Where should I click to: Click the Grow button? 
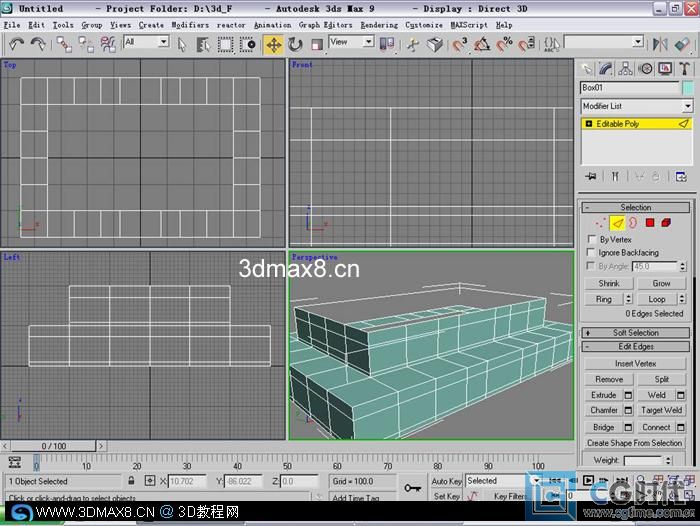(661, 283)
